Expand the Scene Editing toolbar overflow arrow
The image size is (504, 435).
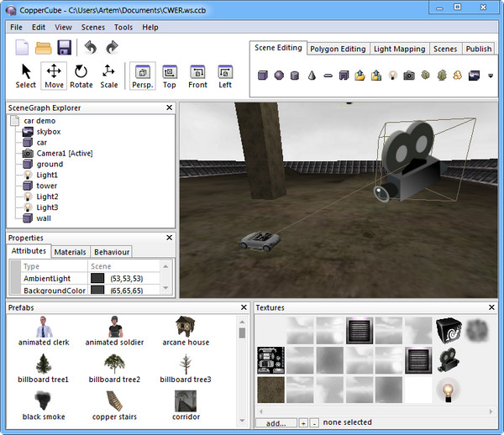click(x=491, y=76)
